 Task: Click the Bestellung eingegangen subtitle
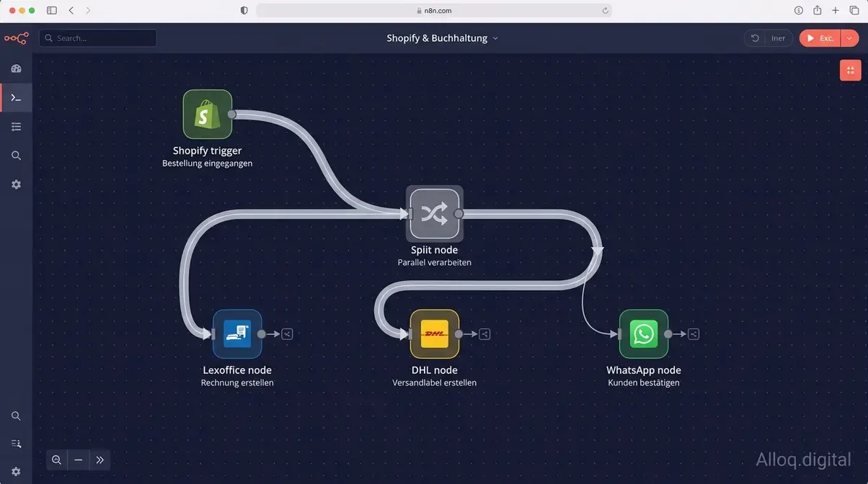tap(208, 163)
